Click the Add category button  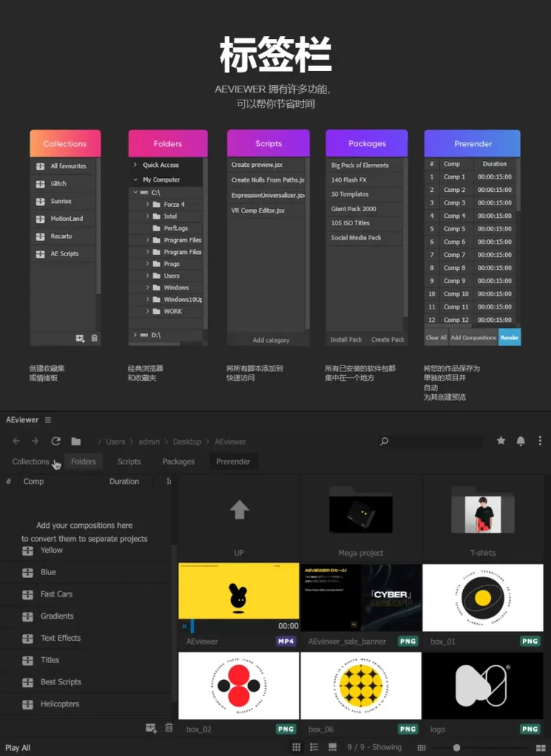point(271,340)
